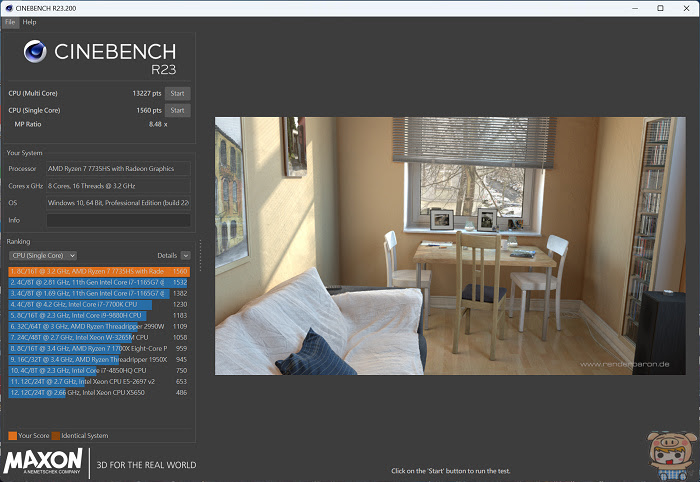The height and width of the screenshot is (482, 700).
Task: Click the Cores x GHz field
Action: tap(119, 186)
